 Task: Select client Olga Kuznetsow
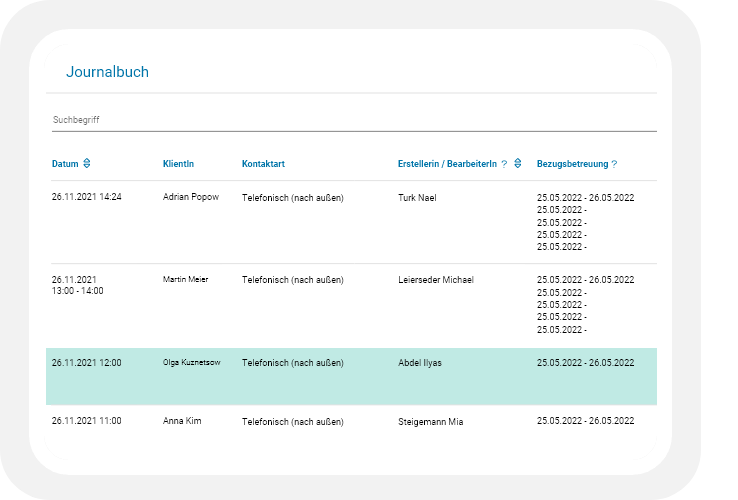tap(192, 363)
